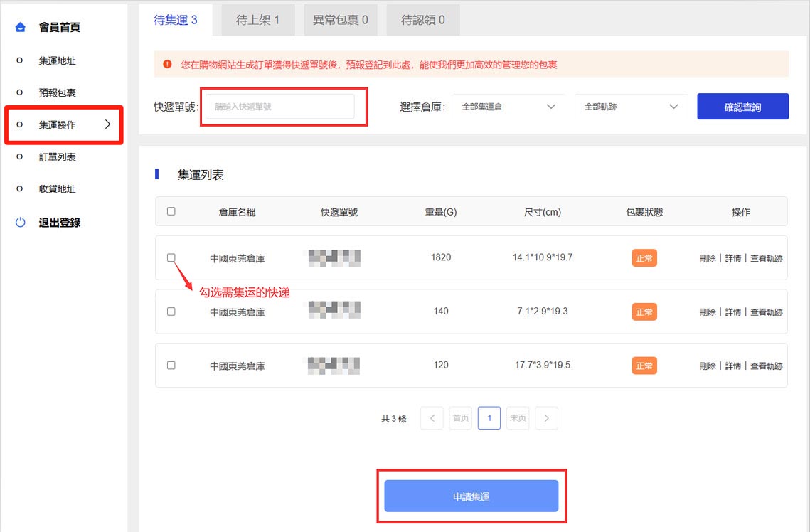Switch to the 待上架 tab
The image size is (810, 532).
(x=257, y=20)
